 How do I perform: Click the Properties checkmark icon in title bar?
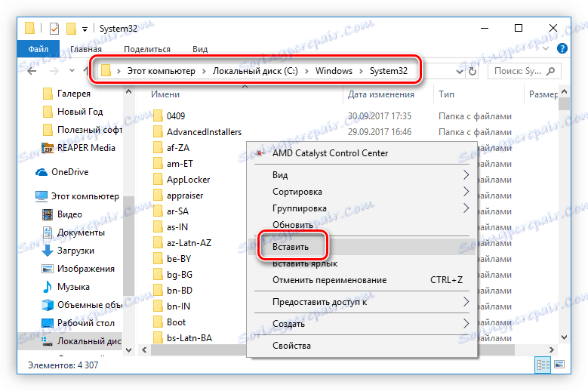[54, 29]
